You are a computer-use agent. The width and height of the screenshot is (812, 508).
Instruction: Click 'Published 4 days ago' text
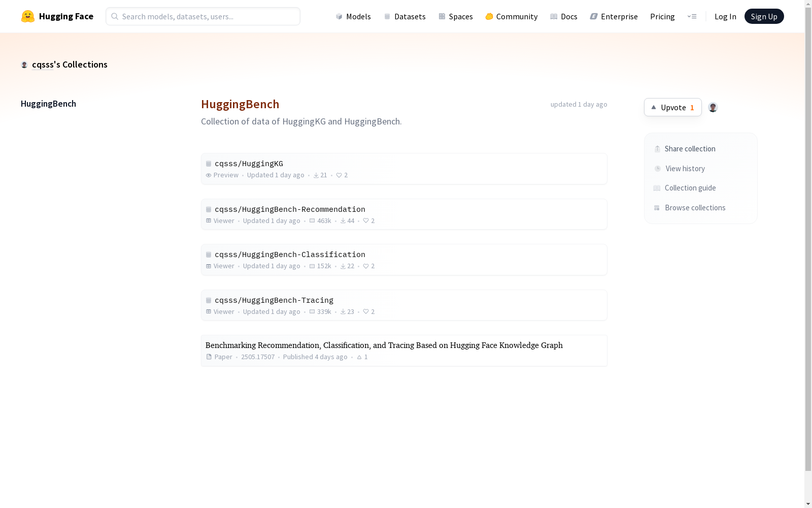click(x=315, y=357)
